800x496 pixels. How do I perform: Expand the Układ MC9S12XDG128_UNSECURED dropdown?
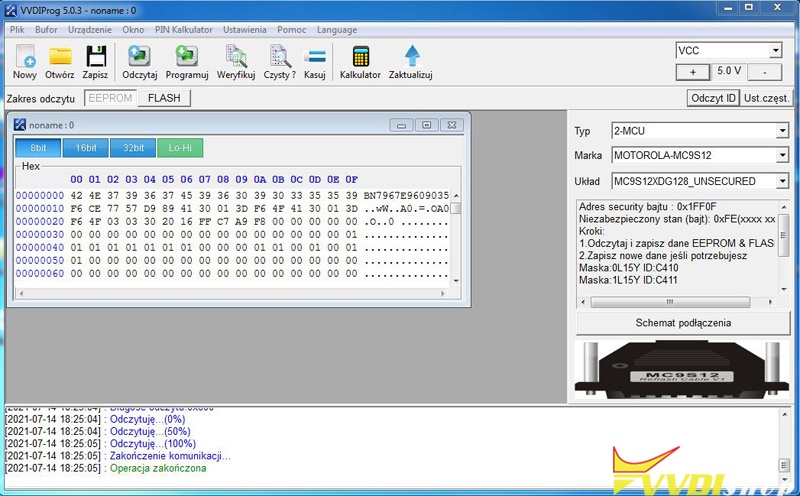(782, 181)
